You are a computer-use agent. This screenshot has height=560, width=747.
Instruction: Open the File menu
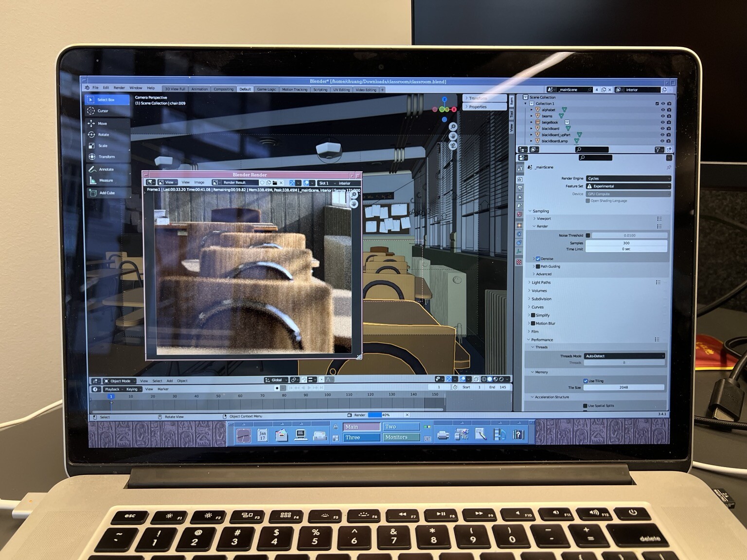(x=95, y=88)
